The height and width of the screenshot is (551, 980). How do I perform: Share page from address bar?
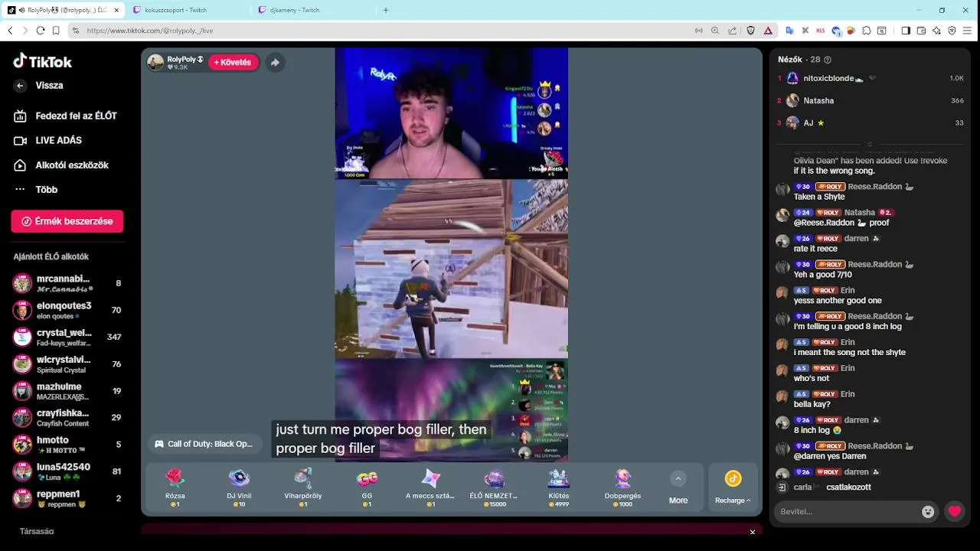[733, 31]
